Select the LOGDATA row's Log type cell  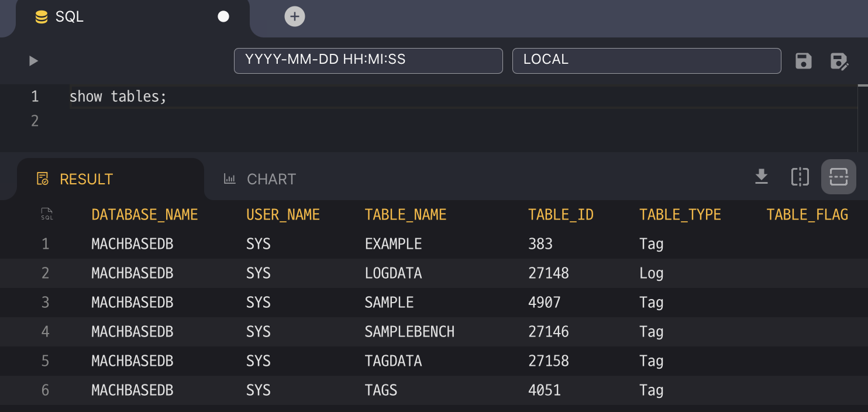tap(651, 273)
